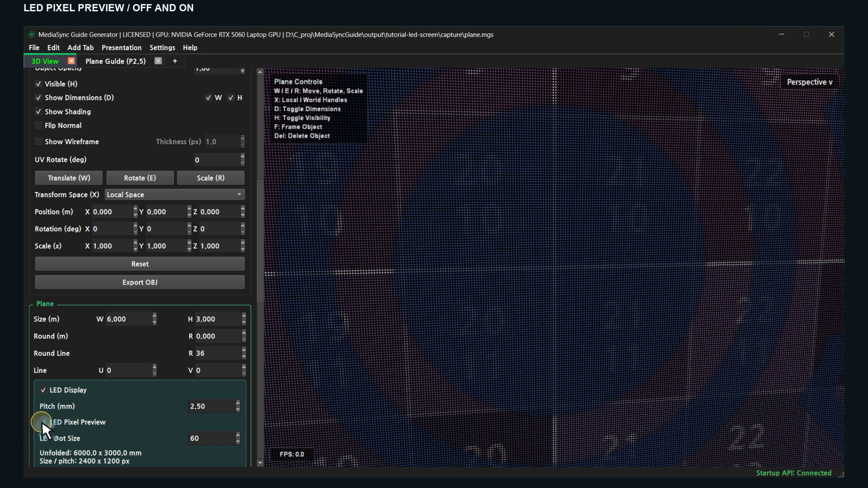Open the File menu
This screenshot has width=868, height=488.
coord(34,47)
